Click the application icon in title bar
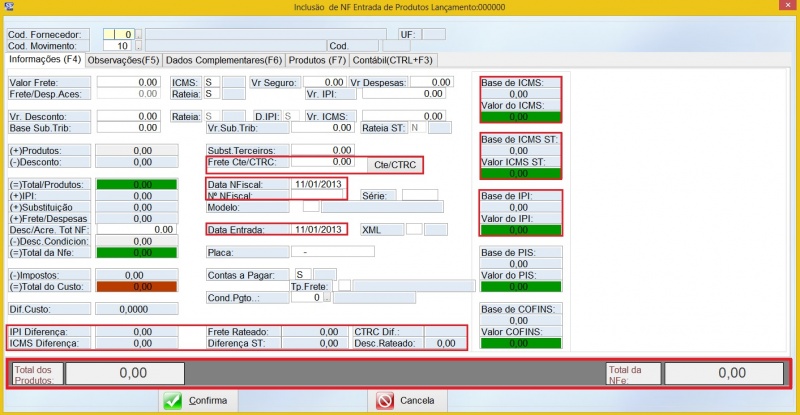The height and width of the screenshot is (415, 800). click(10, 7)
